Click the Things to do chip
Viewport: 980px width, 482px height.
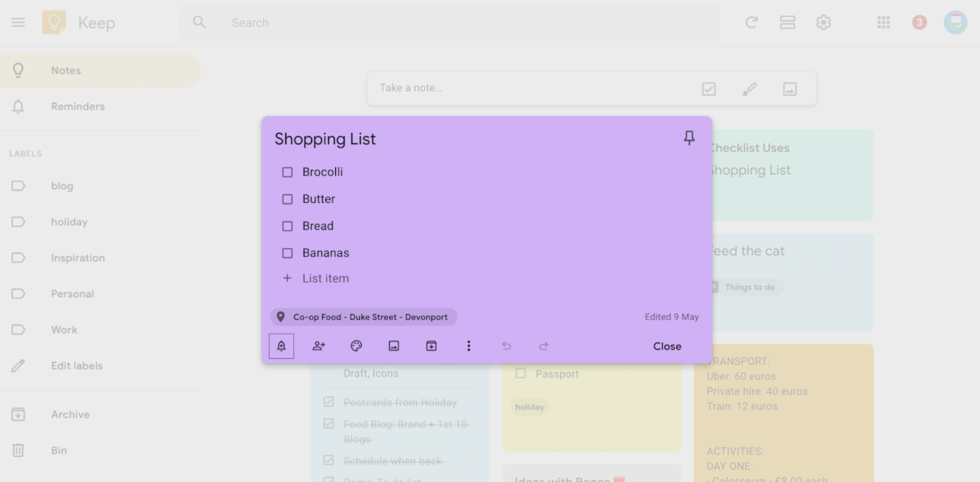[745, 287]
